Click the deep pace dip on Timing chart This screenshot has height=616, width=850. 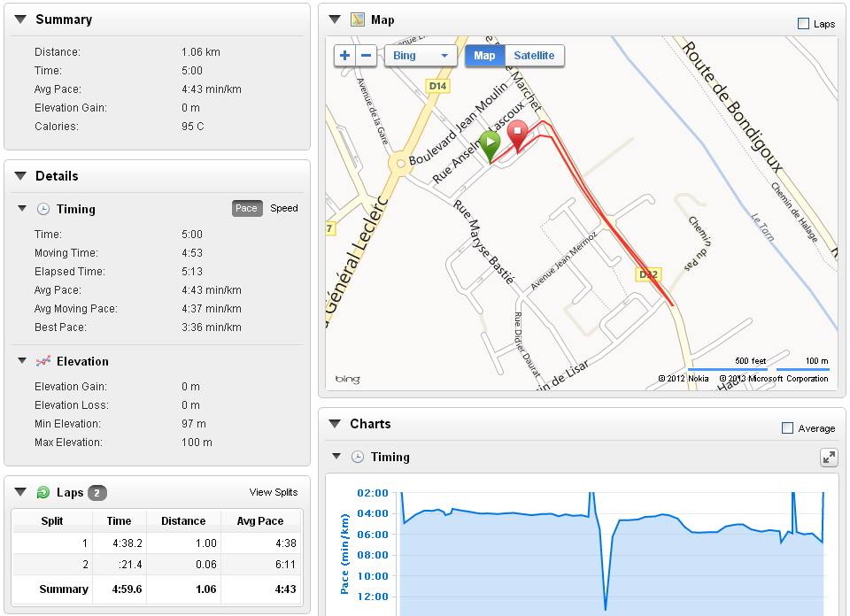click(606, 607)
